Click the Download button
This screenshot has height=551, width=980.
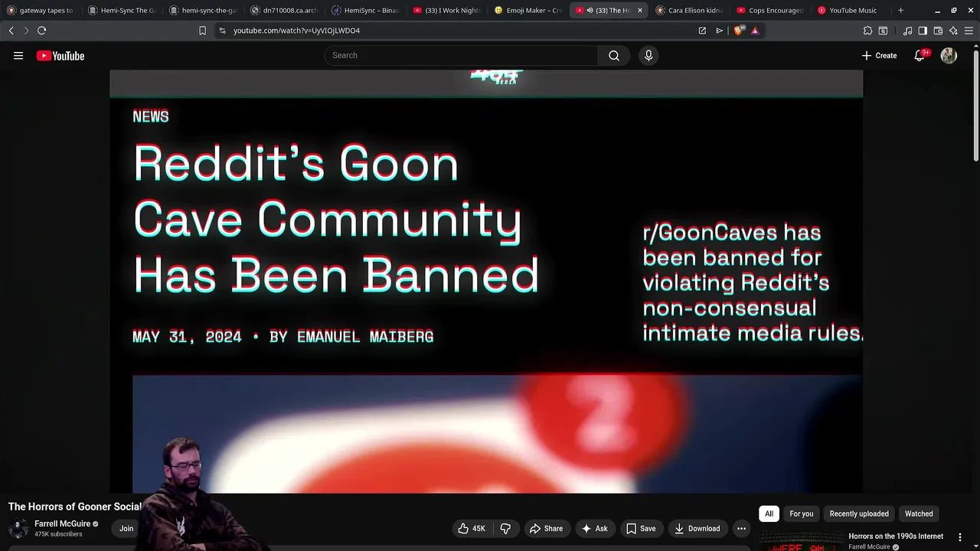tap(697, 528)
